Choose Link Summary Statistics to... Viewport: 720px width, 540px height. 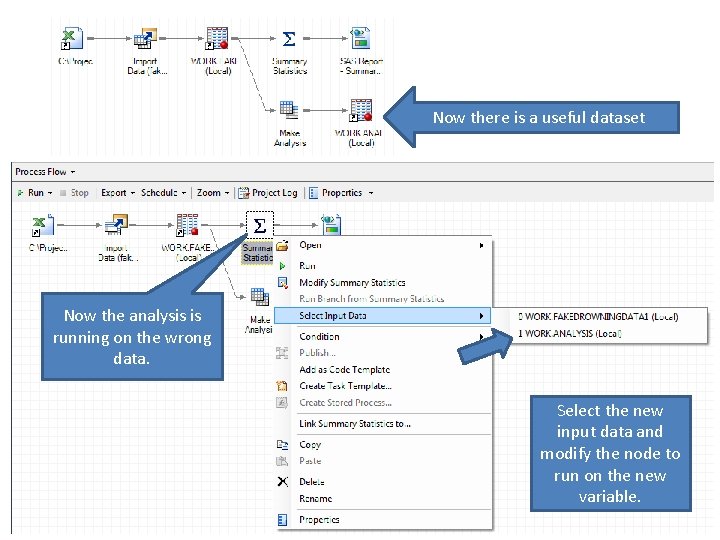[354, 423]
